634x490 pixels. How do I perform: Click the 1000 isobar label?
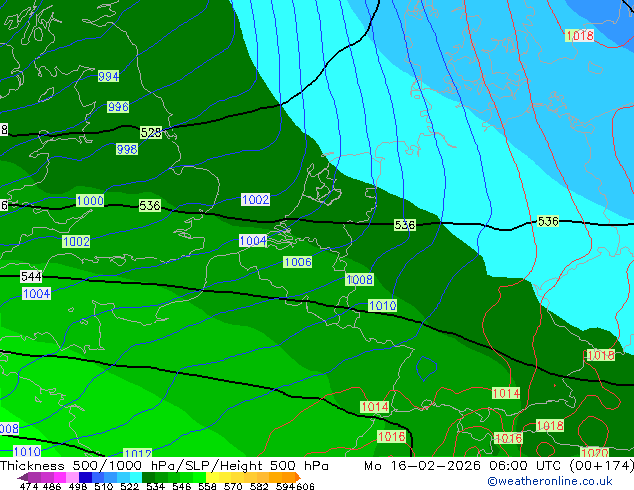coord(90,201)
